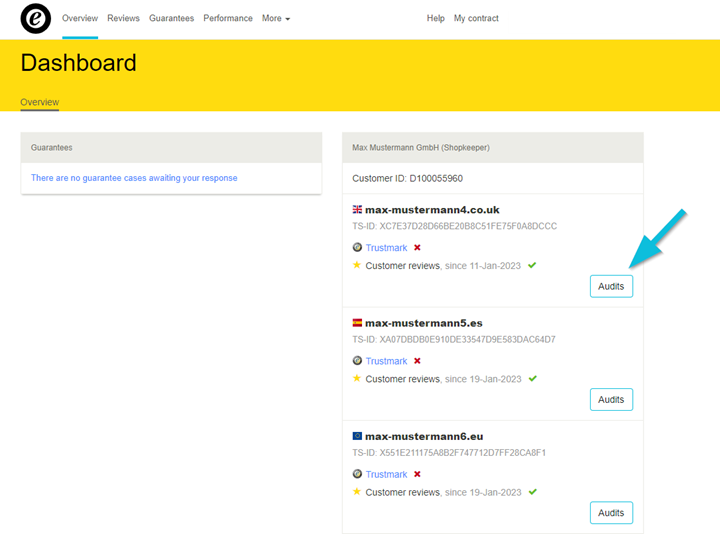Viewport: 720px width, 534px height.
Task: Open Trustmark link for max-mustermann6.eu
Action: [x=386, y=474]
